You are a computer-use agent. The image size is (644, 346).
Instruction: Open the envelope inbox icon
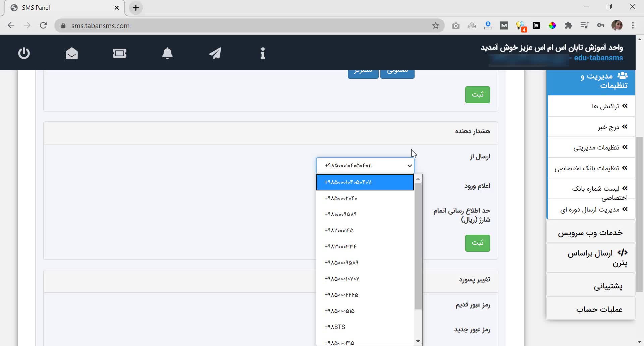(72, 53)
